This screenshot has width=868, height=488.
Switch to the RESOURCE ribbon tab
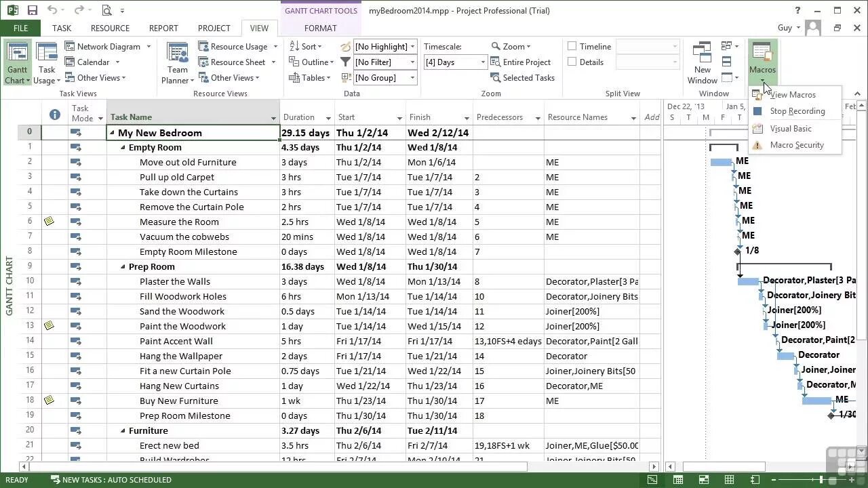(x=110, y=28)
